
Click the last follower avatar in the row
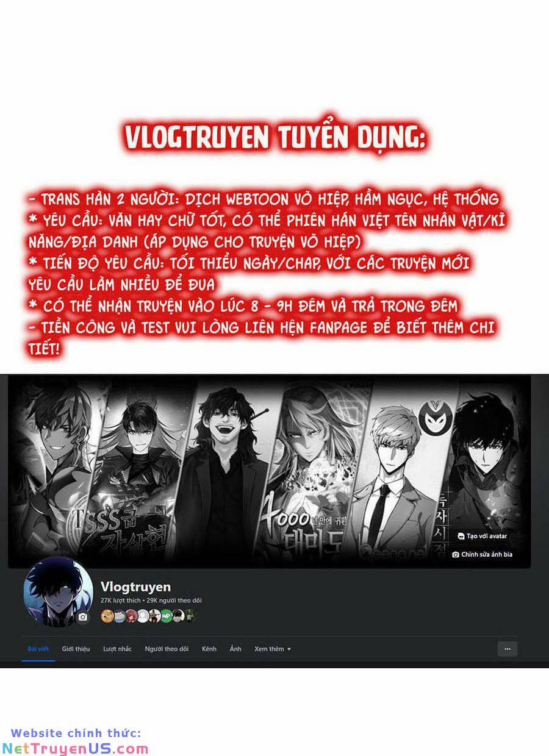coord(190,616)
